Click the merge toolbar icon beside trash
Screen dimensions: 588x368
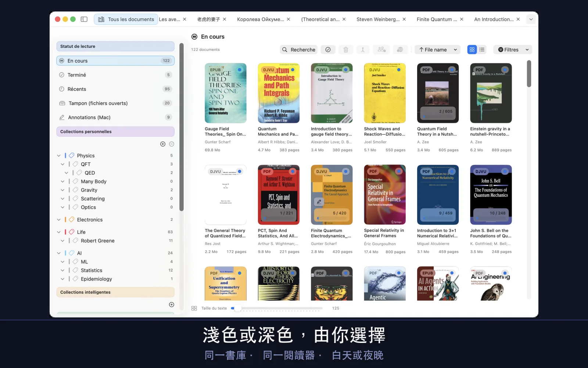tap(363, 50)
